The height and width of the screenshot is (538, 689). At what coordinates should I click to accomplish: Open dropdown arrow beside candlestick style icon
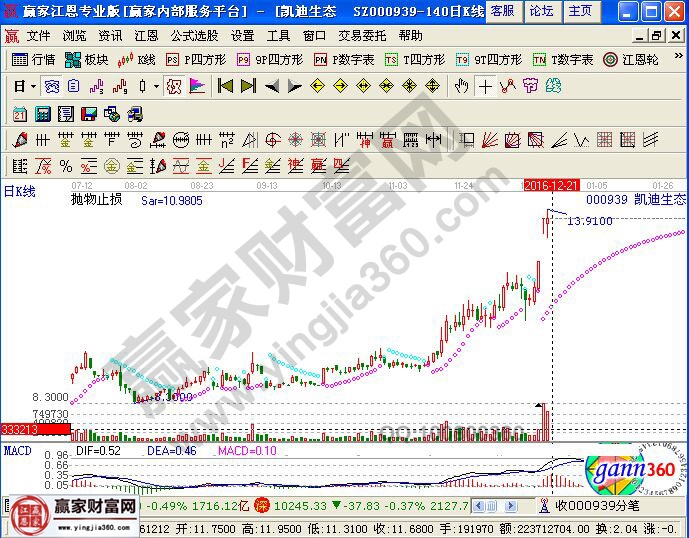click(x=157, y=86)
